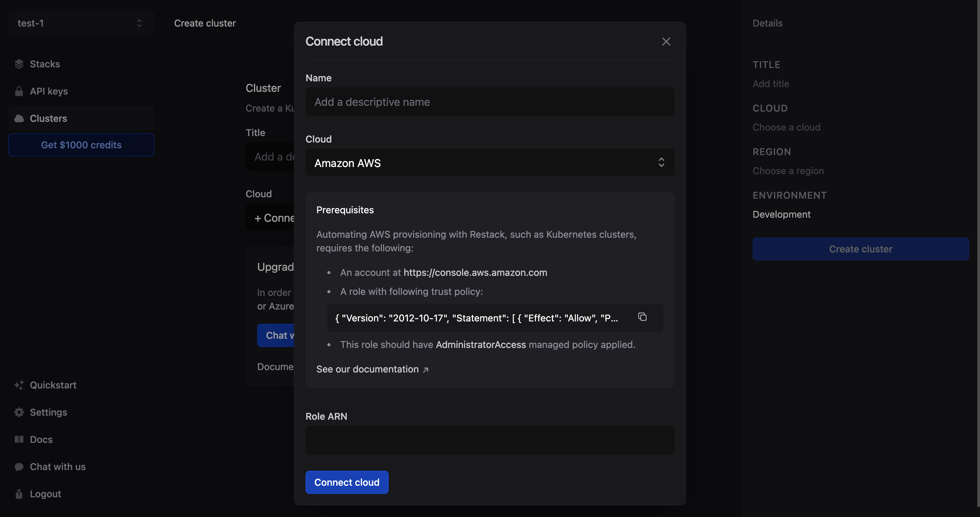Click the Get $1000 credits button
980x517 pixels.
click(x=81, y=145)
